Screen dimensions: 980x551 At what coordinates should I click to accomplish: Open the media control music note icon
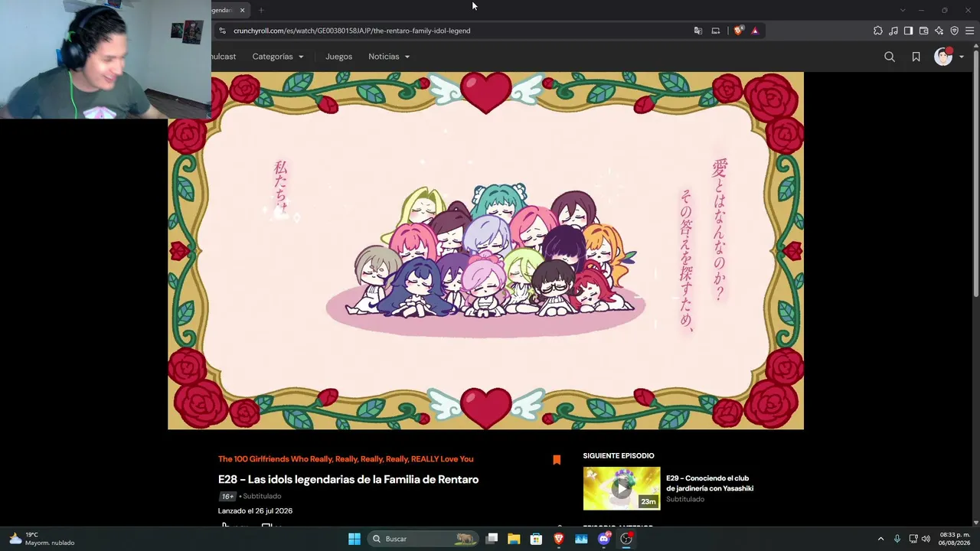893,31
